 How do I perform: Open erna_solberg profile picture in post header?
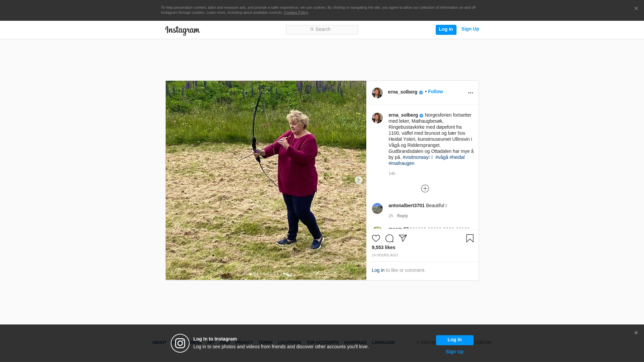(377, 93)
